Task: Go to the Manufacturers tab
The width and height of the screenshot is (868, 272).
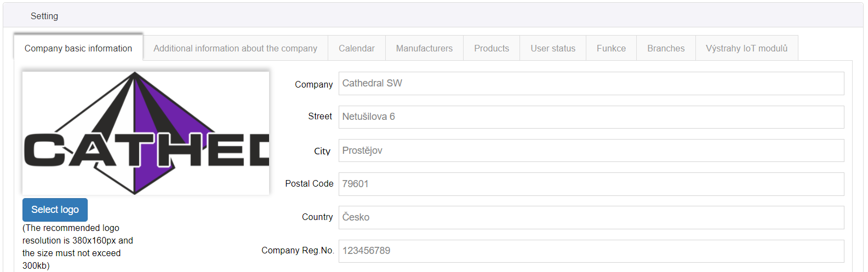Action: pos(425,48)
